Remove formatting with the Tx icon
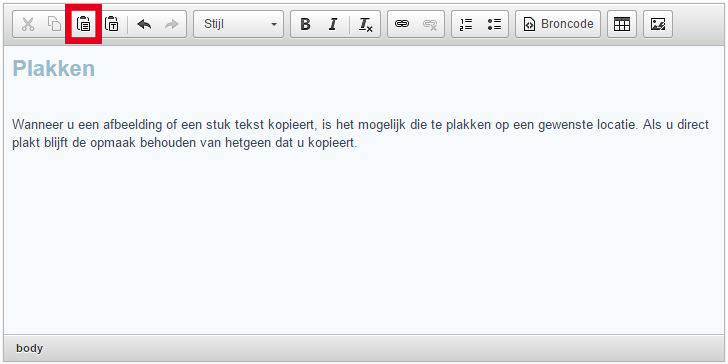Screen dimensions: 728x364 (x=366, y=24)
